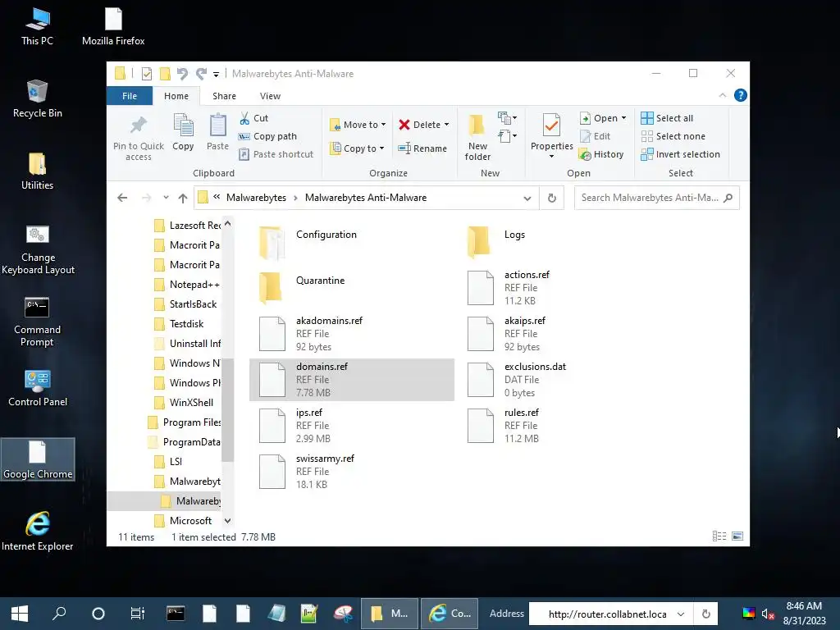Open the Windows Start button
840x630 pixels.
[20, 614]
